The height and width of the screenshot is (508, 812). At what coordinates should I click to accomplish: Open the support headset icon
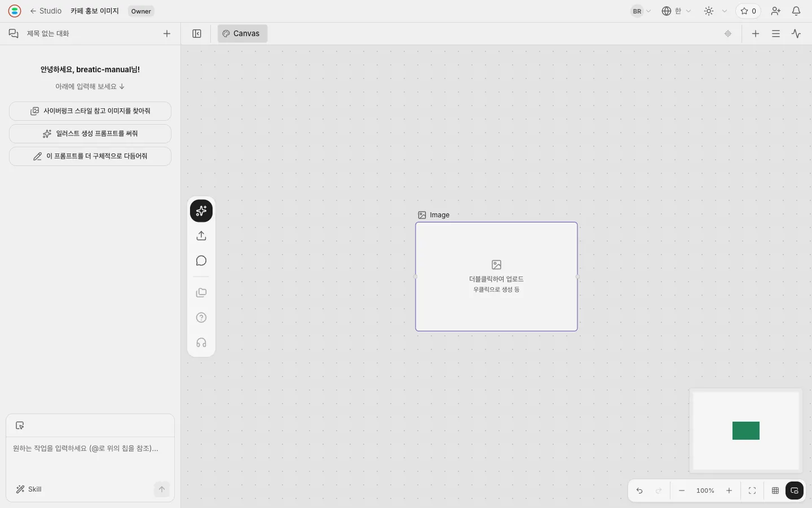pos(201,343)
